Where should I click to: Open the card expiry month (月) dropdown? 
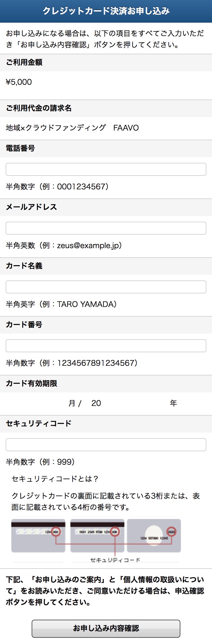37,403
